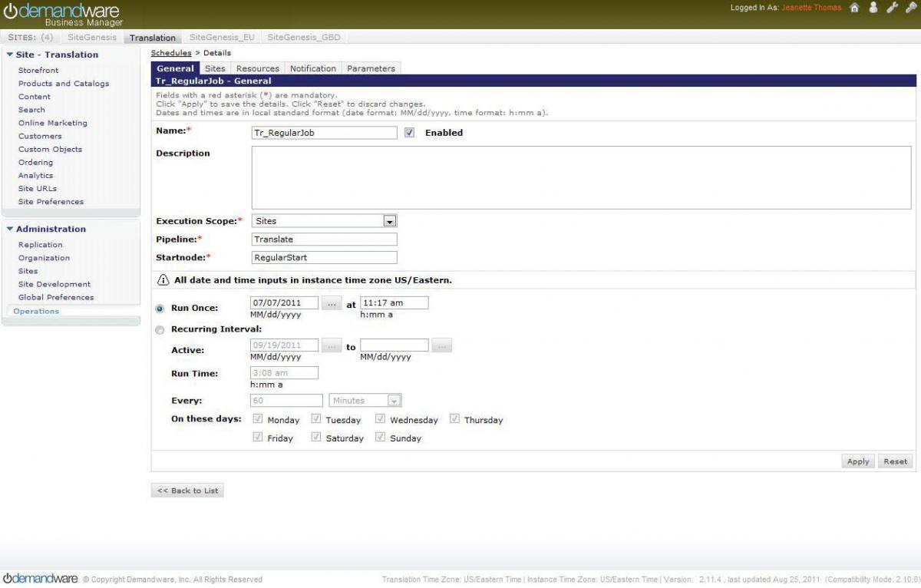This screenshot has height=588, width=921.
Task: Click the Demandware Business Manager logo
Action: 63,14
